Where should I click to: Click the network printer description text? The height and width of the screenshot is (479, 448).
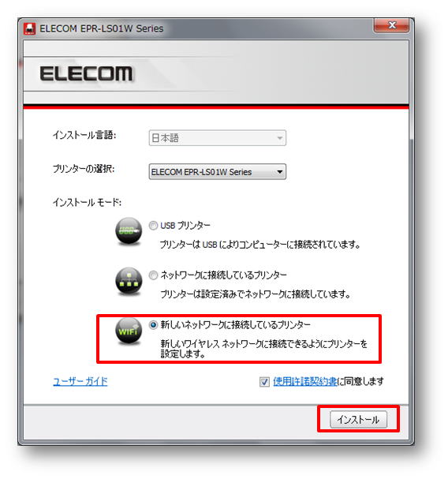256,294
